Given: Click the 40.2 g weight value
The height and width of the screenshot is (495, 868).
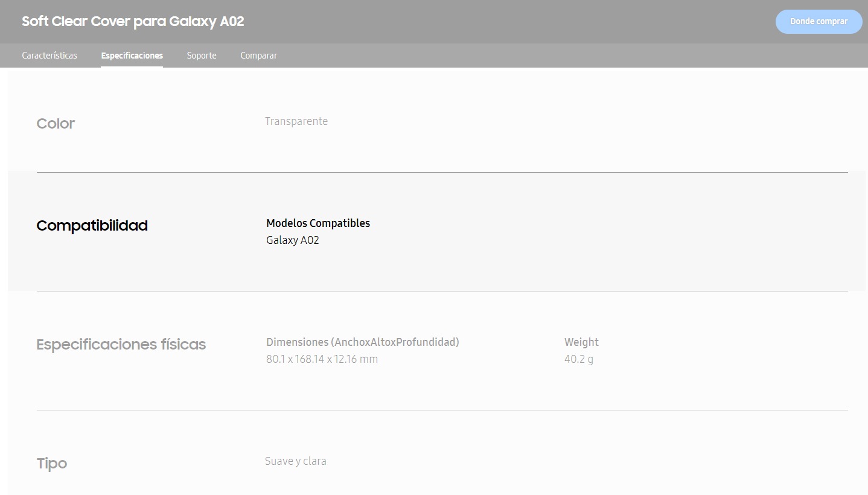Looking at the screenshot, I should pyautogui.click(x=578, y=359).
